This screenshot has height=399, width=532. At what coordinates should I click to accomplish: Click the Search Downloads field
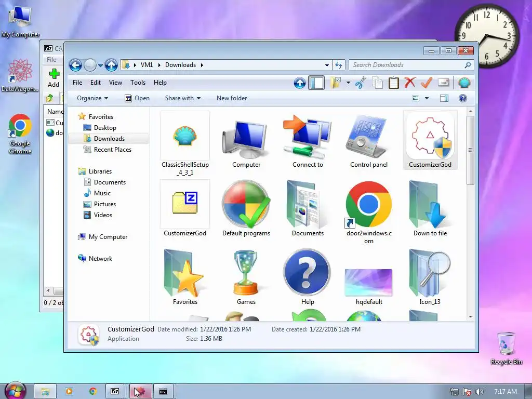[411, 65]
